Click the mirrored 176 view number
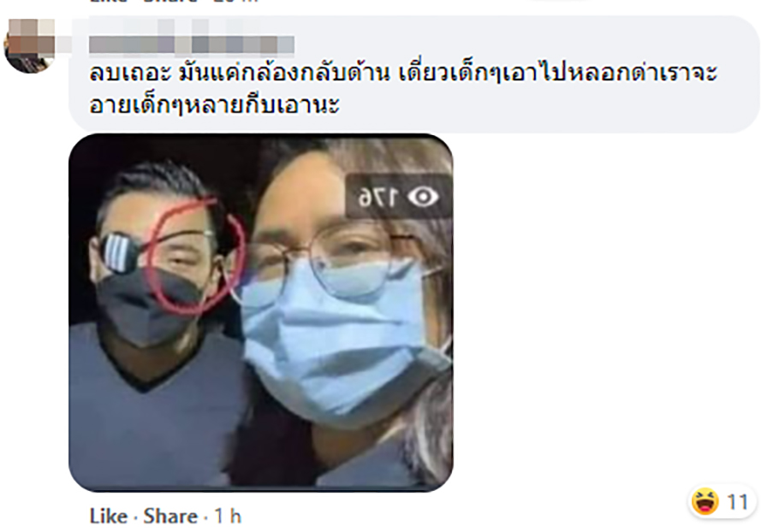 pyautogui.click(x=378, y=198)
